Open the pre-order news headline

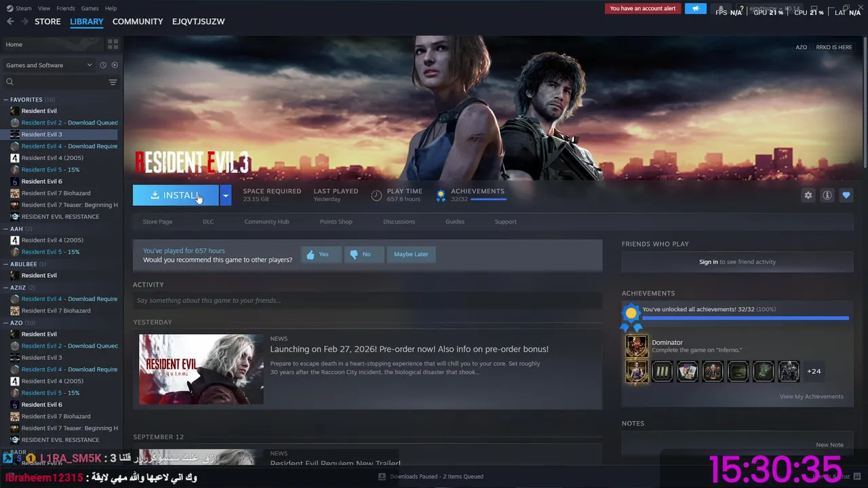(x=409, y=349)
